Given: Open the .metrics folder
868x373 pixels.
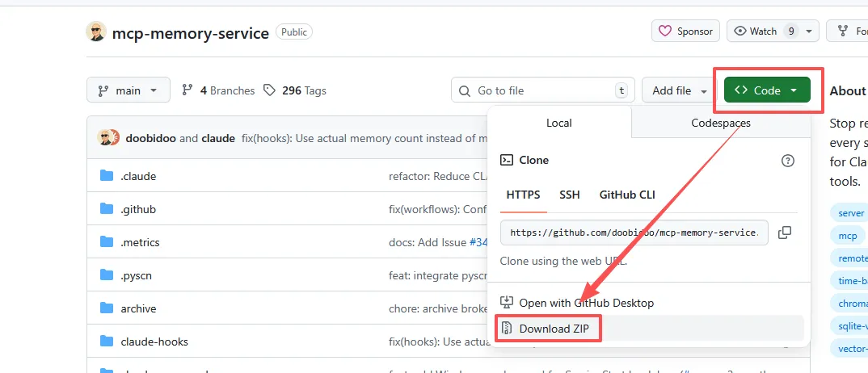Looking at the screenshot, I should [140, 242].
